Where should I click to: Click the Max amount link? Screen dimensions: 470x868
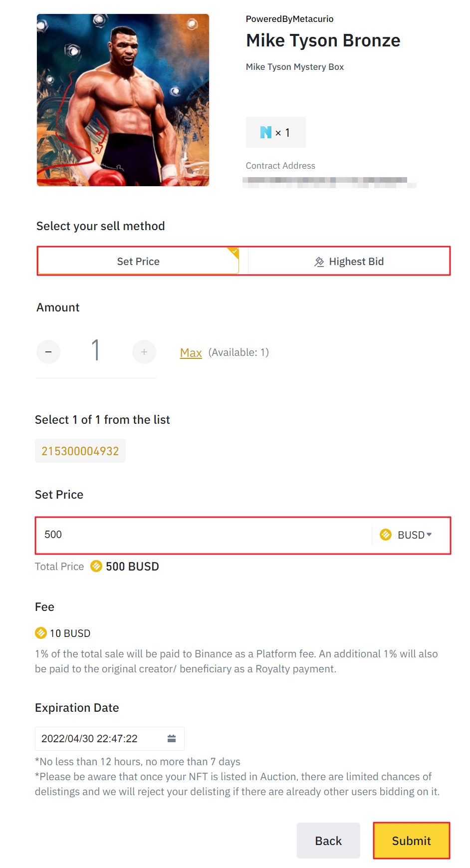[x=191, y=353]
